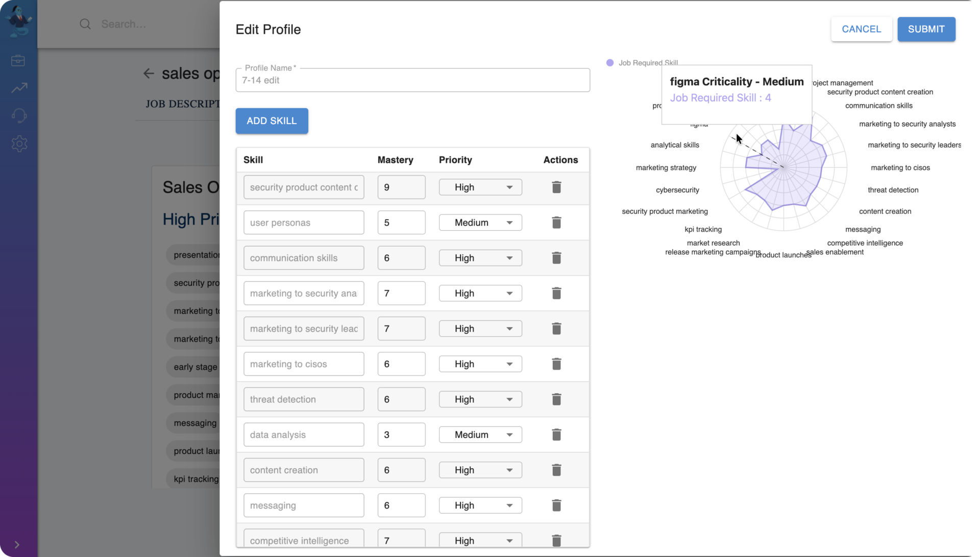This screenshot has width=980, height=557.
Task: Open the JOB DESCRIPTION tab in background
Action: click(x=182, y=104)
